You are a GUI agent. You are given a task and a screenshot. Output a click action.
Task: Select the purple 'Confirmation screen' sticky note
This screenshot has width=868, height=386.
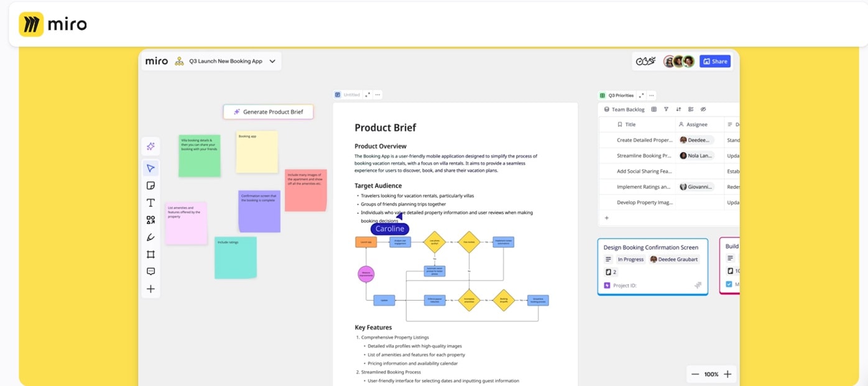pos(259,211)
